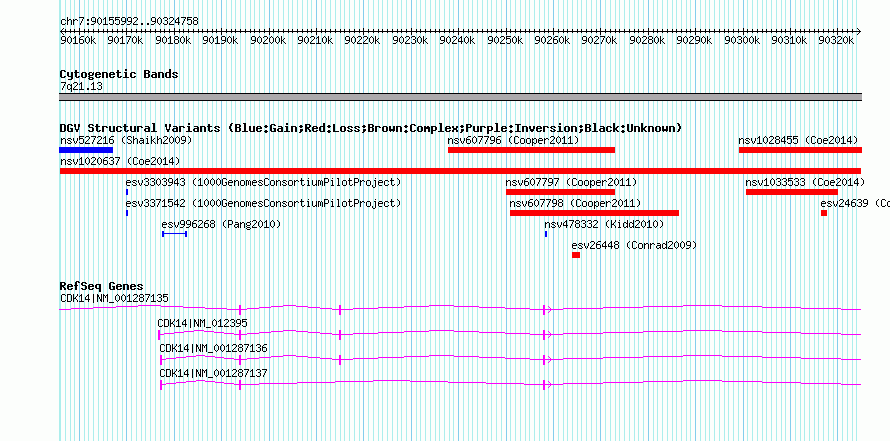Click the 90300k ruler position
890x441 pixels.
743,40
